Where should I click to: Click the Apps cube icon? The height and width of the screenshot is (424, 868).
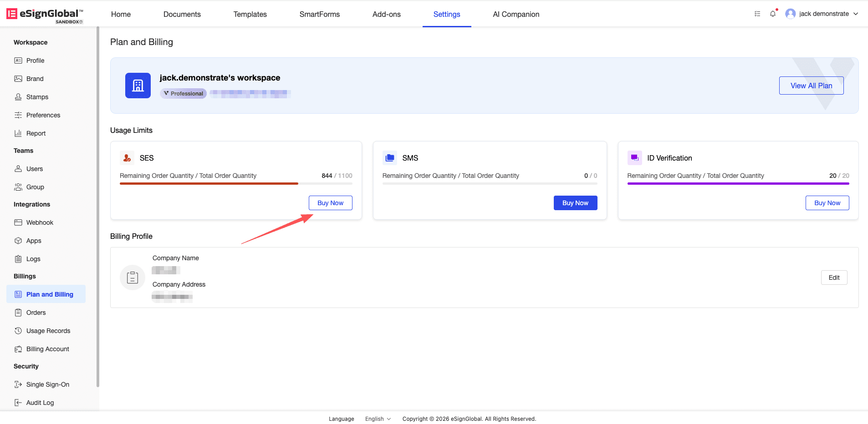click(x=18, y=241)
